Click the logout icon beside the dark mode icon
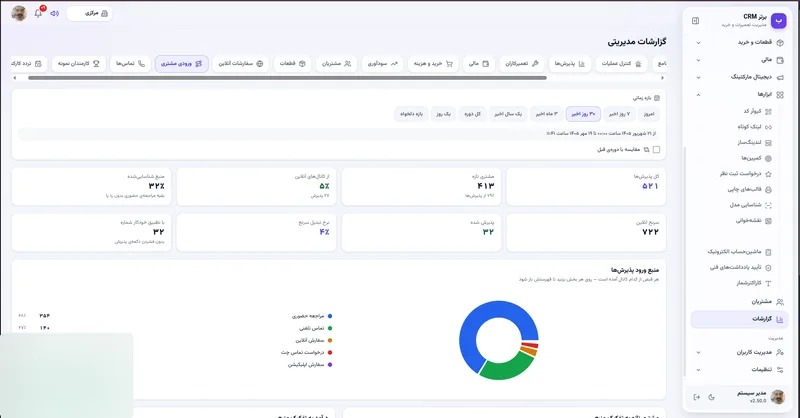Screen dimensions: 800x418 pos(696,397)
